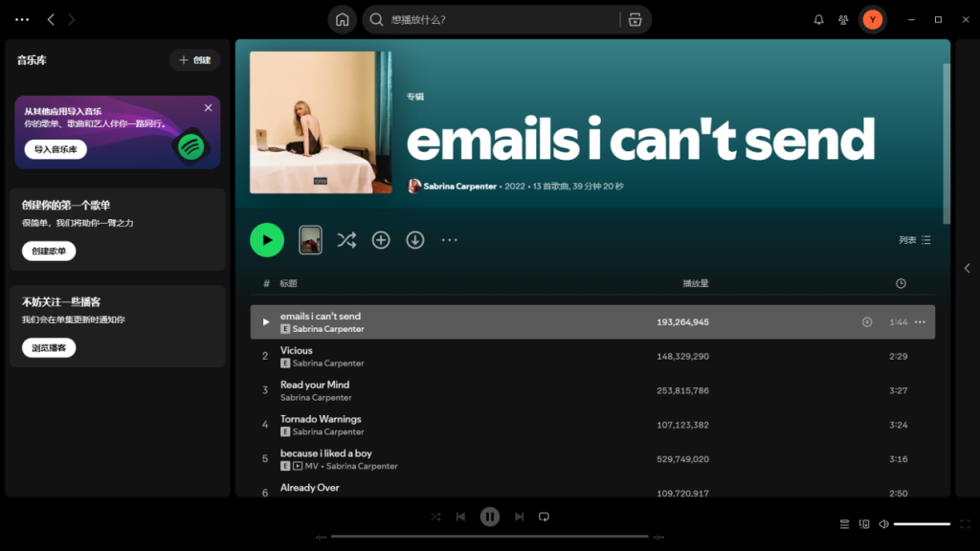Select the track Read your Mind
This screenshot has height=551, width=980.
pyautogui.click(x=592, y=391)
